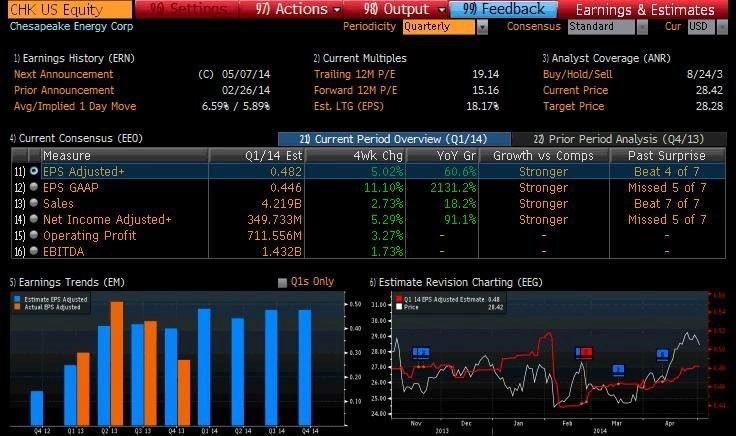
Task: Open the Periodicity Quarterly dropdown
Action: pyautogui.click(x=445, y=27)
